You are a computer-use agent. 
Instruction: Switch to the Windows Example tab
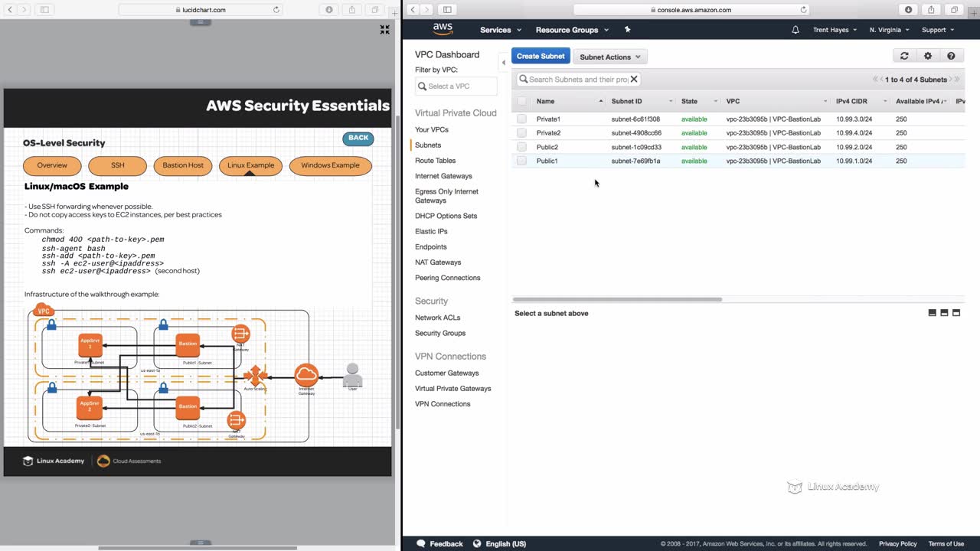[330, 165]
